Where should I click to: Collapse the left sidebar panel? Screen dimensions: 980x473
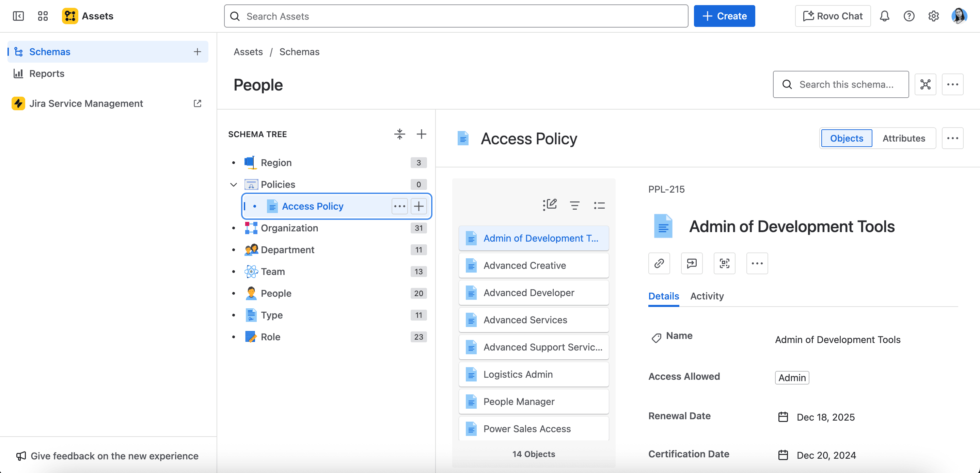[18, 16]
